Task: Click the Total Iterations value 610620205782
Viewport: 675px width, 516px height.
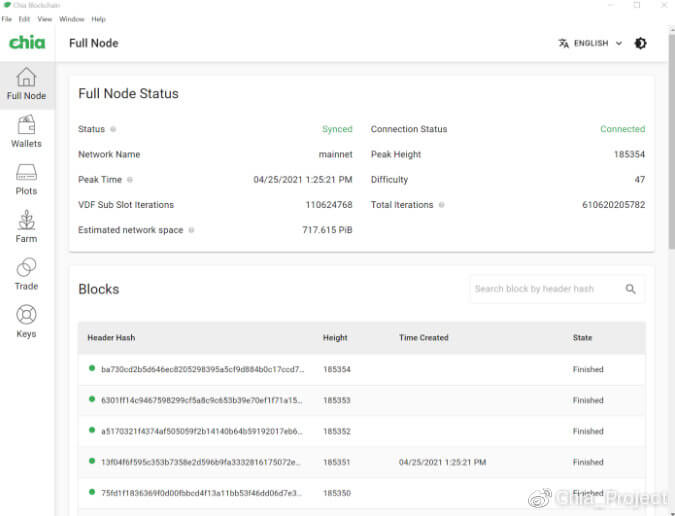Action: (613, 205)
